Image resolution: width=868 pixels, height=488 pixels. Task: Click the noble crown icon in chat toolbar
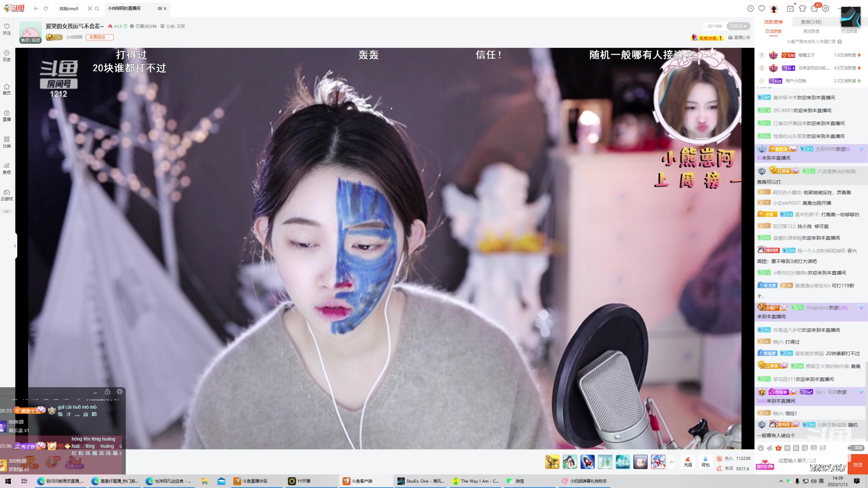coord(778,448)
